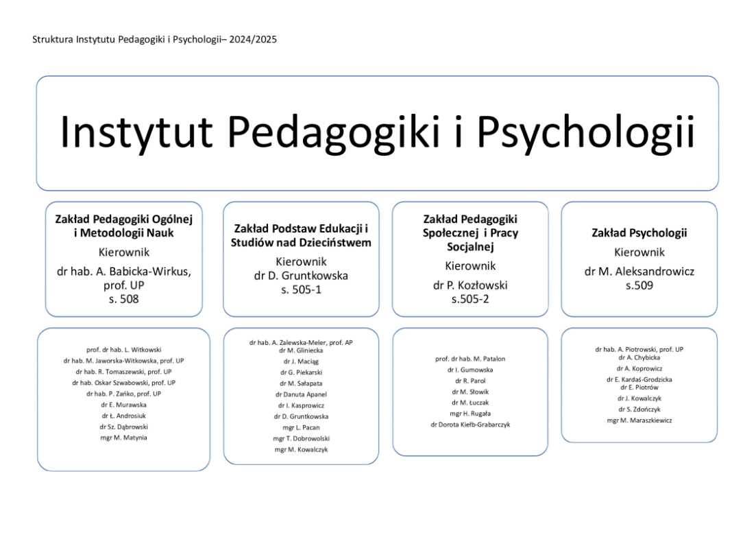Select 'dr hab. R. Tomaszewski, prof. UP'
The image size is (756, 535).
124,372
